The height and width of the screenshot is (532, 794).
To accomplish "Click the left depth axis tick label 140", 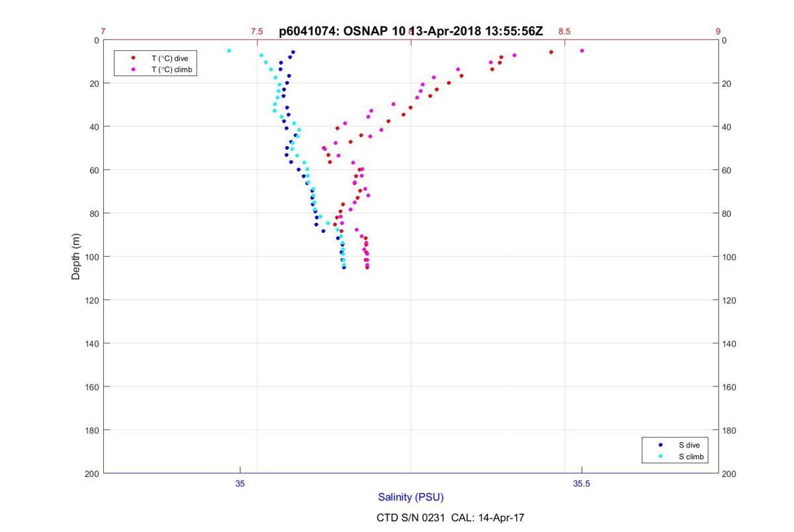I will pos(93,343).
